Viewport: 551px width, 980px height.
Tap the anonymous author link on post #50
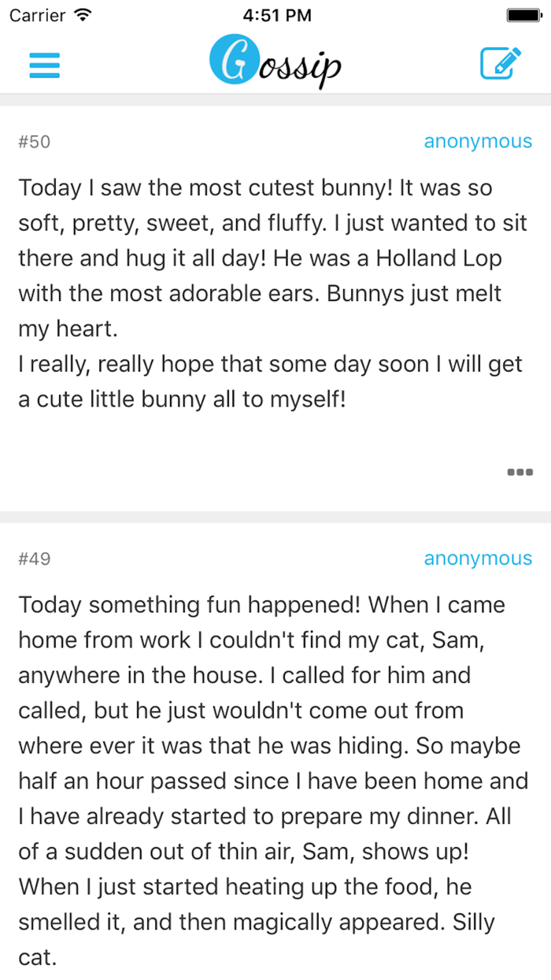pos(478,142)
